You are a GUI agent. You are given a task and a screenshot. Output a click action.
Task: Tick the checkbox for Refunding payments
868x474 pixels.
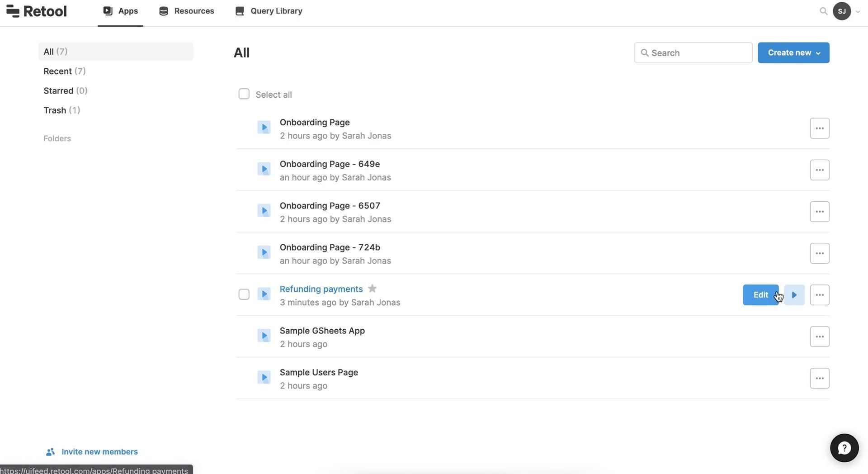(244, 294)
